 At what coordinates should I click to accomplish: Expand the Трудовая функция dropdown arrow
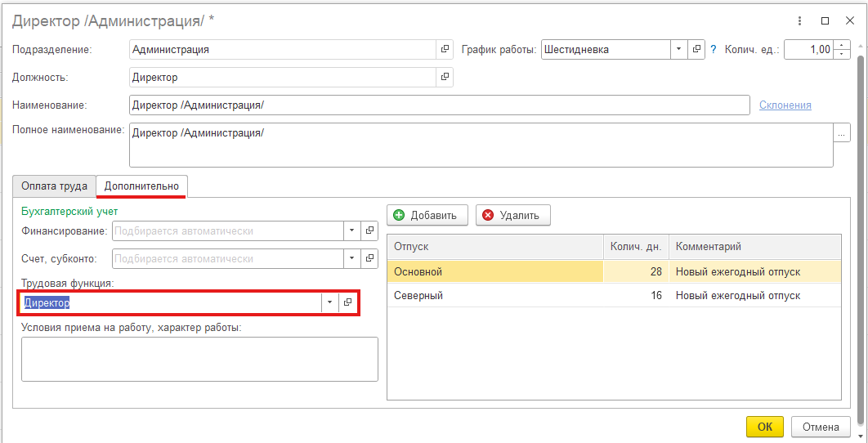click(330, 302)
